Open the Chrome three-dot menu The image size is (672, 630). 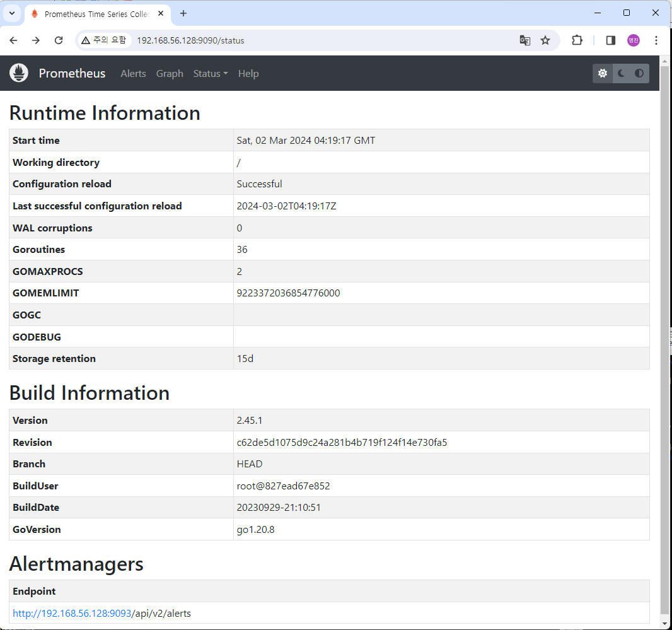(656, 40)
